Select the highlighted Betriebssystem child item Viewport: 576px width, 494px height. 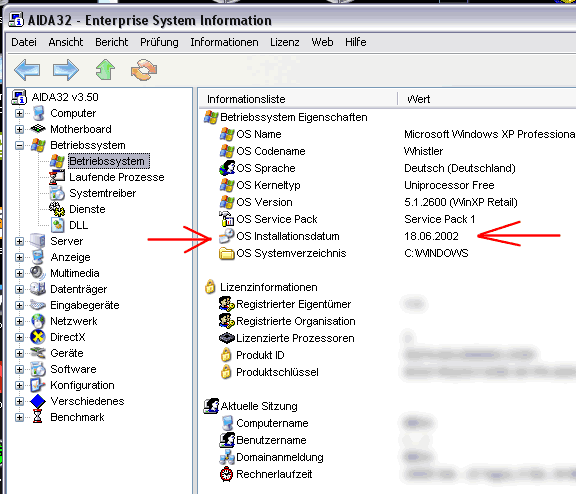point(108,161)
